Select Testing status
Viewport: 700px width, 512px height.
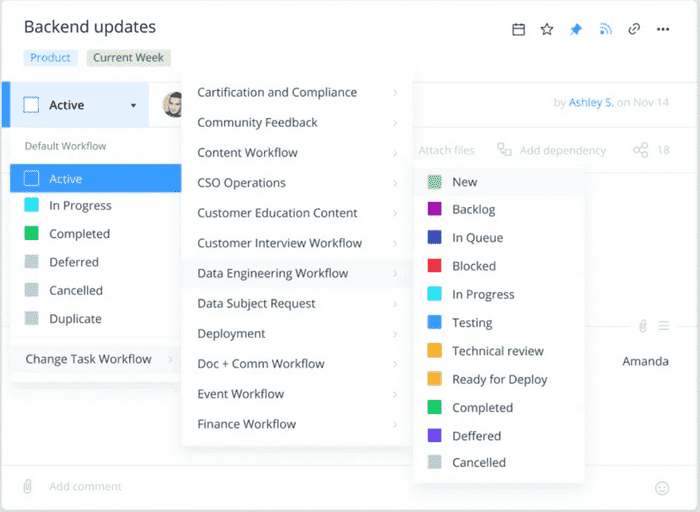click(499, 323)
